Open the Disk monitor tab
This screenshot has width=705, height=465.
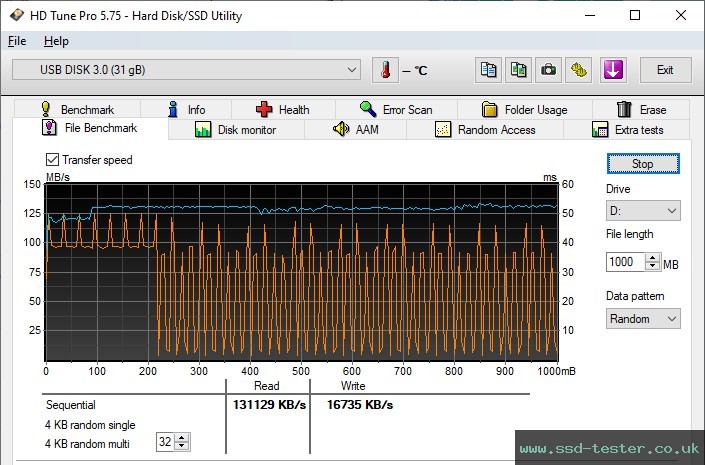(236, 130)
